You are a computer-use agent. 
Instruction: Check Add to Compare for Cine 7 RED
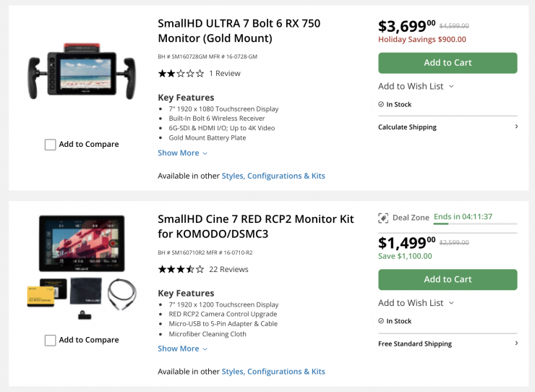click(51, 340)
